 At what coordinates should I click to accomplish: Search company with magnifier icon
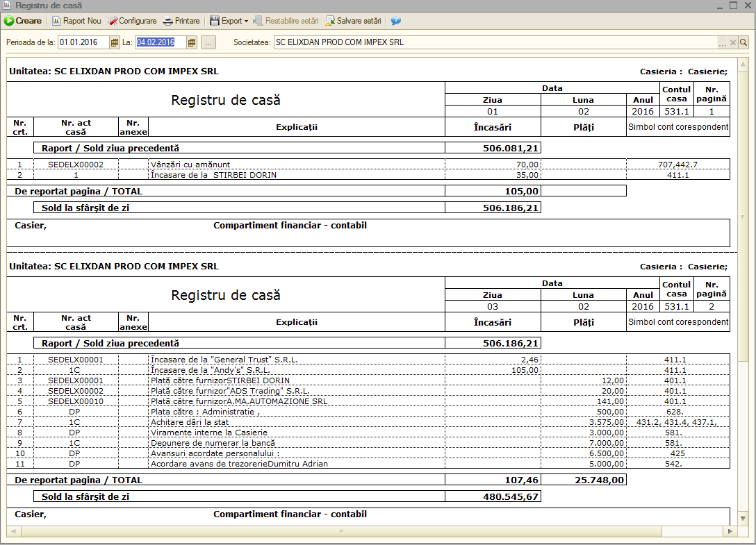(743, 42)
